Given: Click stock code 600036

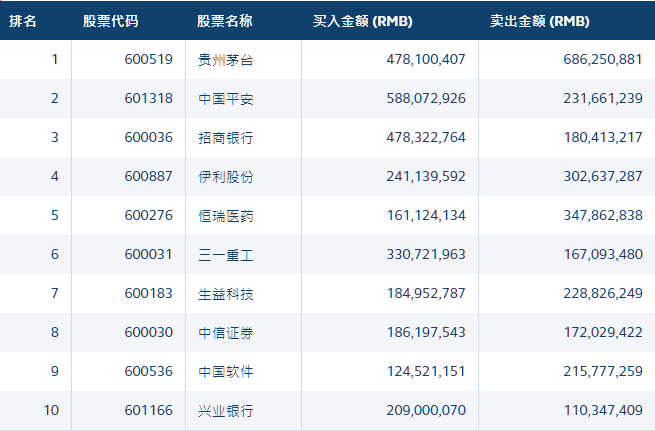Looking at the screenshot, I should 149,137.
